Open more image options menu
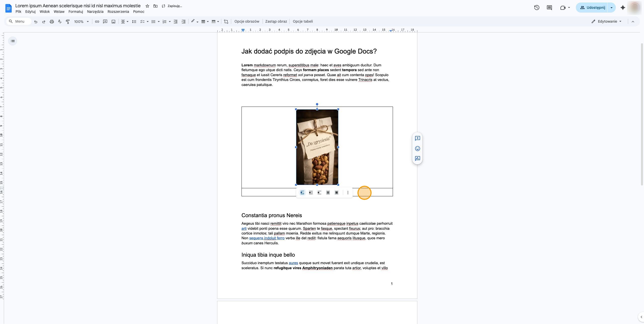644x324 pixels. [348, 193]
